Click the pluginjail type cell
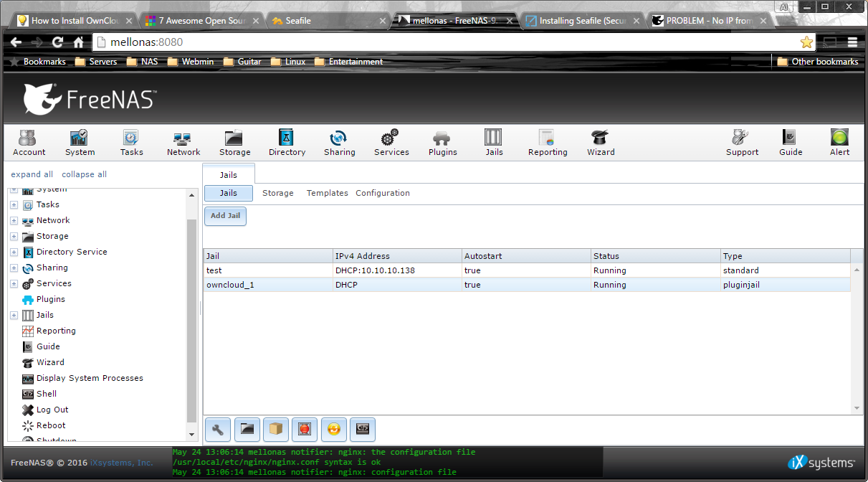The image size is (868, 482). [x=786, y=285]
